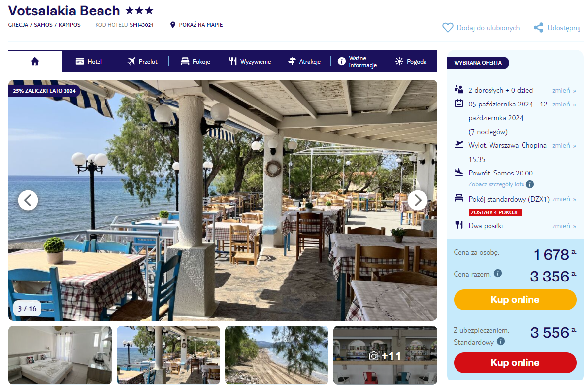The image size is (588, 386).
Task: Open the Przelot tab
Action: [x=142, y=61]
